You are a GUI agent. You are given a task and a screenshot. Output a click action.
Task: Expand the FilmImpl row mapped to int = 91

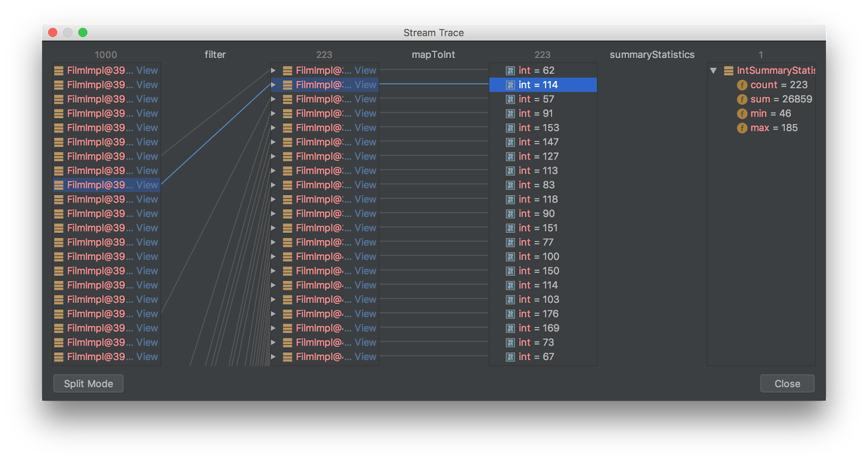point(273,113)
